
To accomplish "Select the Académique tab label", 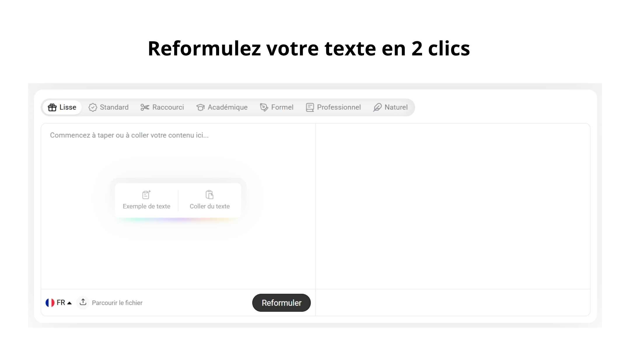I will point(228,107).
